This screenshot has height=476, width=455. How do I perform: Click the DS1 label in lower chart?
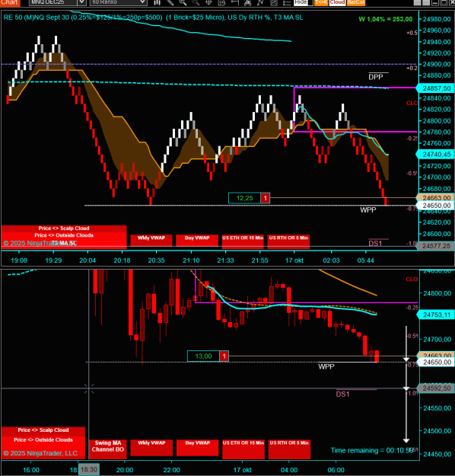point(342,394)
